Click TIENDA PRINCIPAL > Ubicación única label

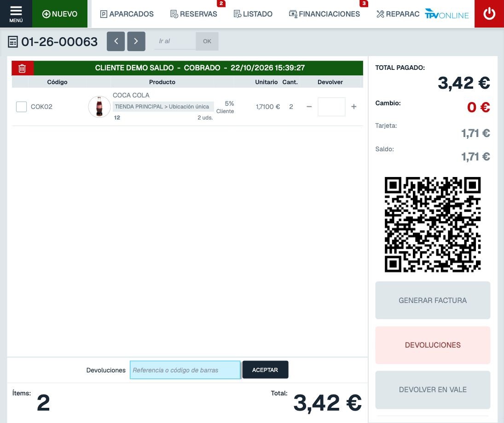(x=163, y=107)
